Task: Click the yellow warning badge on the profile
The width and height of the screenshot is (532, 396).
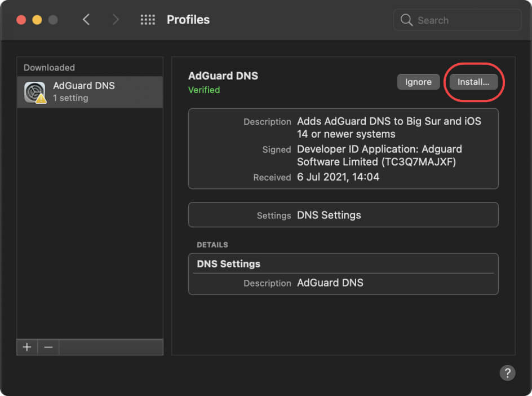Action: pyautogui.click(x=41, y=99)
